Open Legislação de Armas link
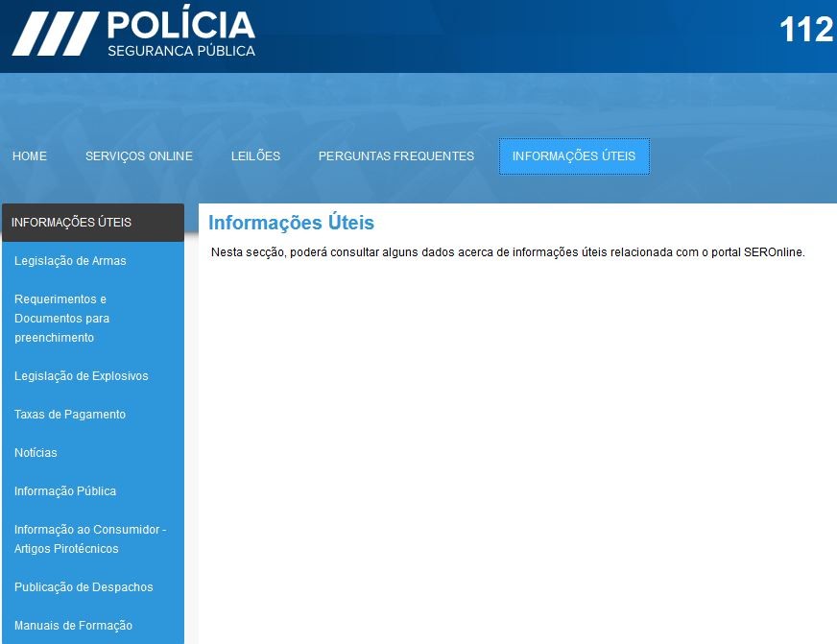 click(70, 261)
